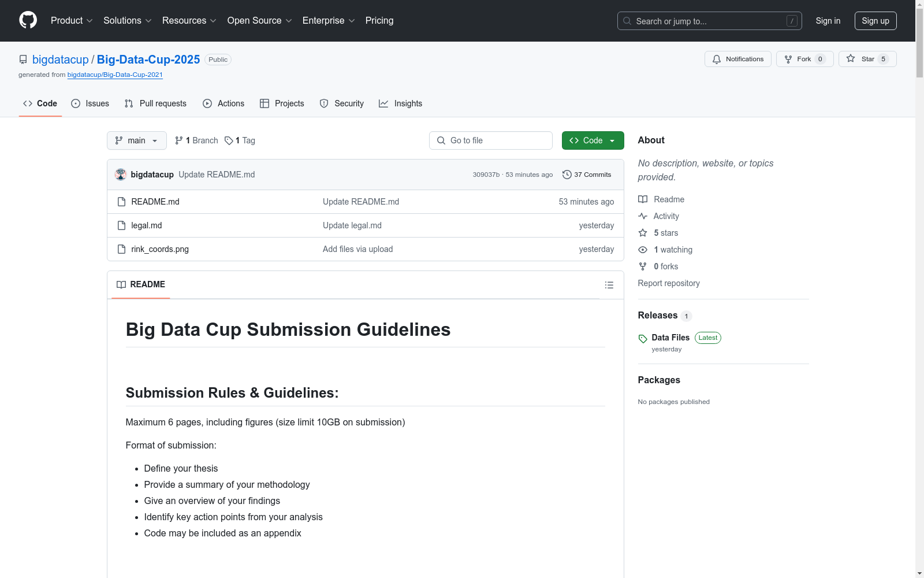
Task: Click the Go to file search field
Action: pos(491,140)
